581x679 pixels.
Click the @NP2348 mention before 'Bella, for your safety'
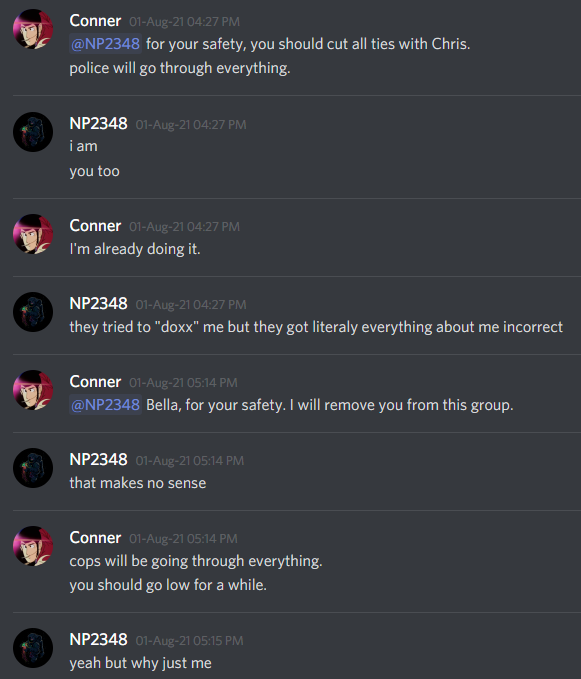coord(105,405)
